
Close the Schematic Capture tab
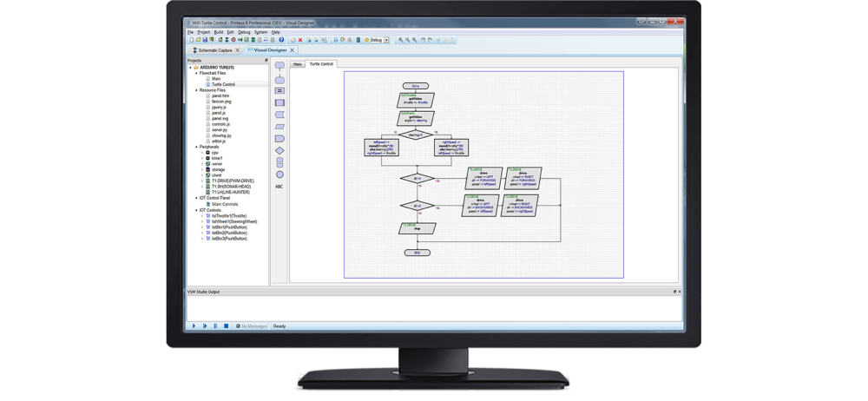coord(238,50)
